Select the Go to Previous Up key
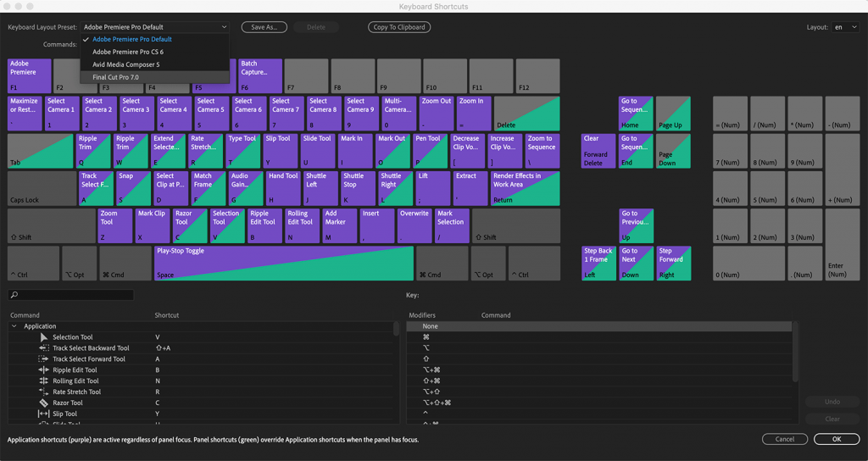The width and height of the screenshot is (868, 461). pos(636,225)
